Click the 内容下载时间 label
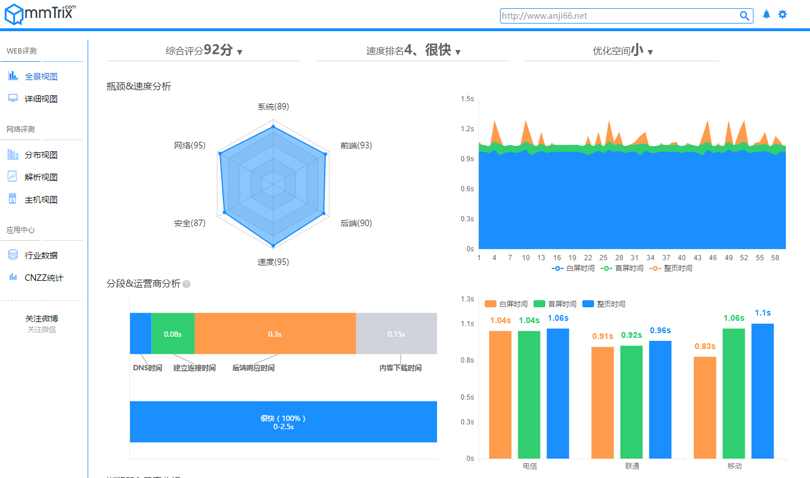This screenshot has width=810, height=478. click(x=400, y=368)
